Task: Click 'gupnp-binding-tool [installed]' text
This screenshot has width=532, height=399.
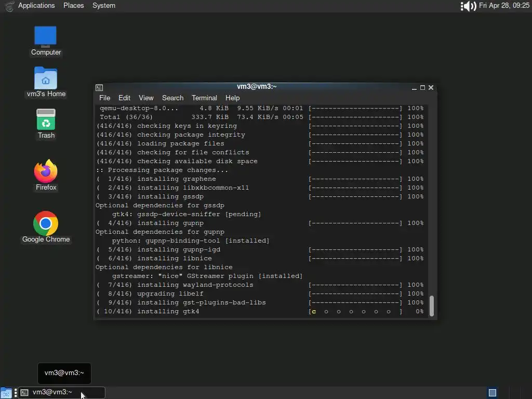Action: coord(207,241)
